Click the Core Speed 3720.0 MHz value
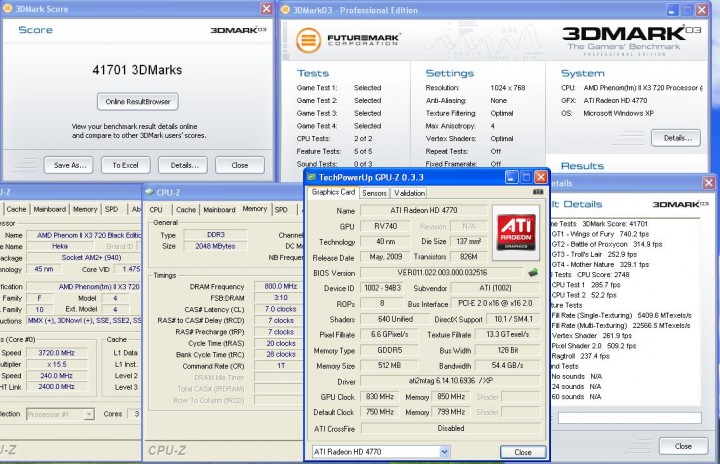720x464 pixels. click(56, 353)
